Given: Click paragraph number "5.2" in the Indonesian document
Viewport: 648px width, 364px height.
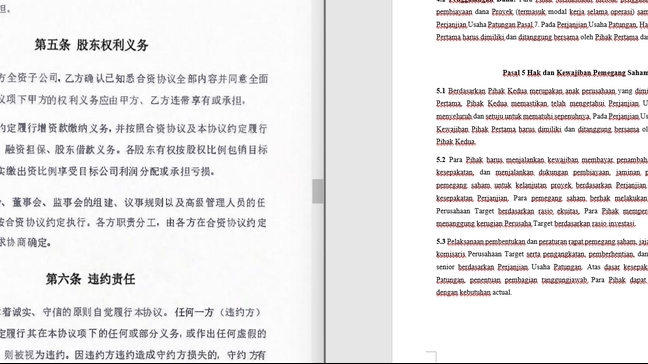Looking at the screenshot, I should click(441, 159).
